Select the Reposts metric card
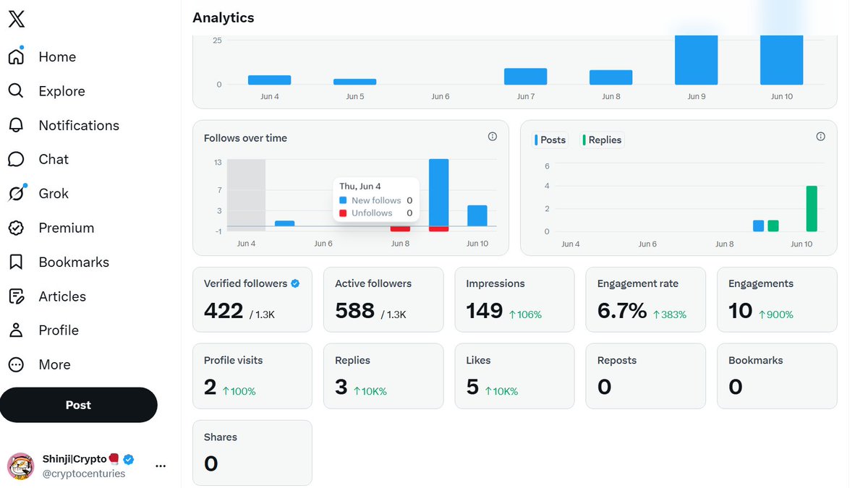This screenshot has width=868, height=488. [645, 376]
